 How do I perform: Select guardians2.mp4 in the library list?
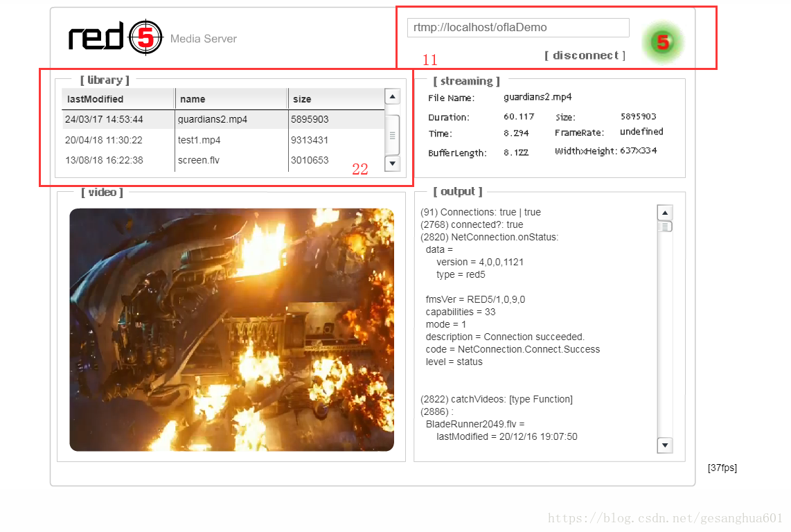(213, 120)
